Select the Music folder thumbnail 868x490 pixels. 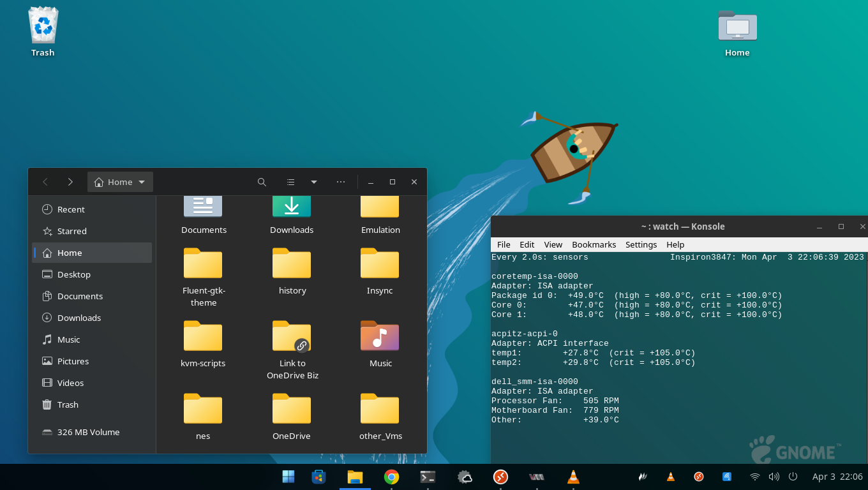[379, 336]
